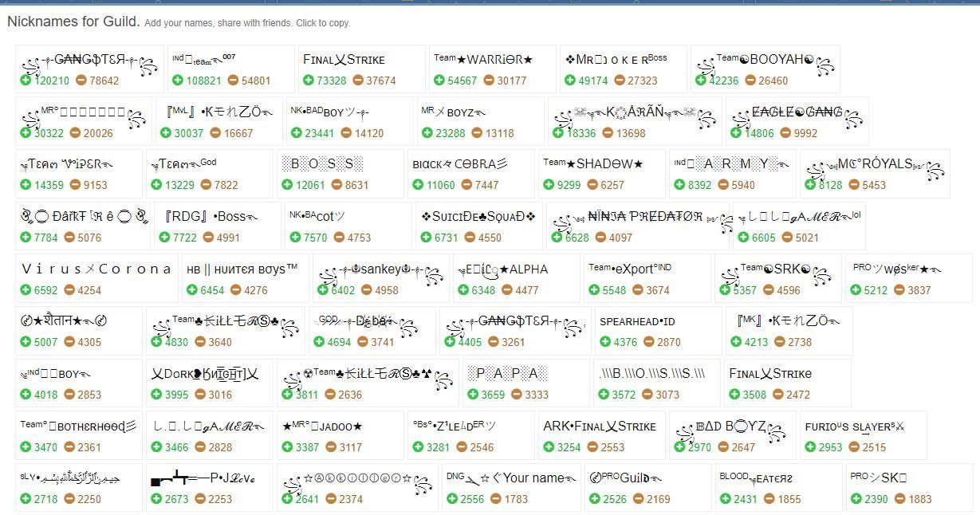Upvote the PRO Guild nickname
Screen dimensions: 980x515
tap(595, 499)
